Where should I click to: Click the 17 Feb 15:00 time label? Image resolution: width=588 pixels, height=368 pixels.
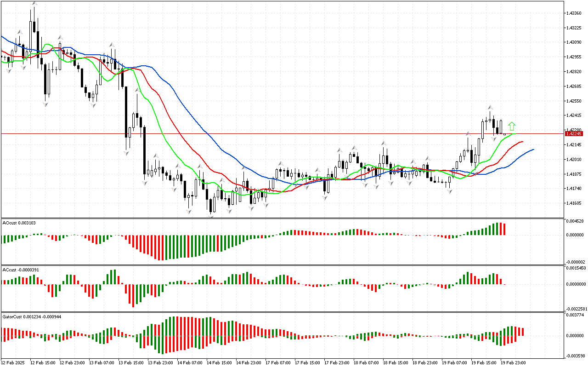pos(306,363)
